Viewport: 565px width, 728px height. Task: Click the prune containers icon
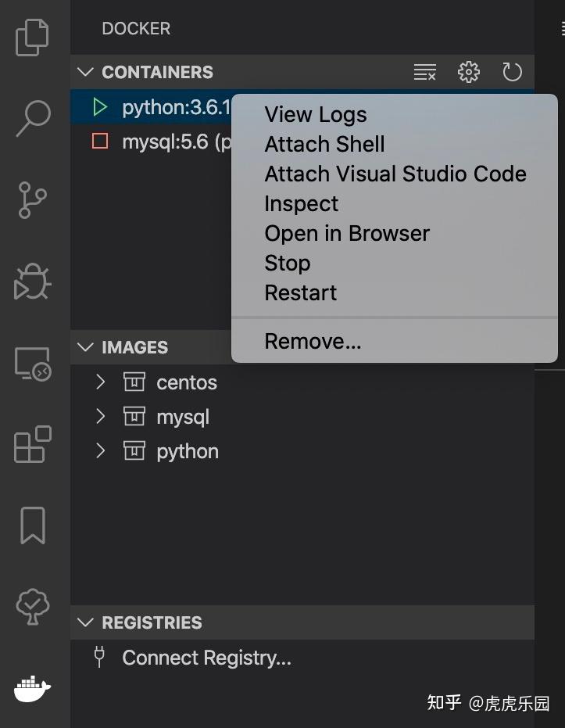click(x=424, y=71)
